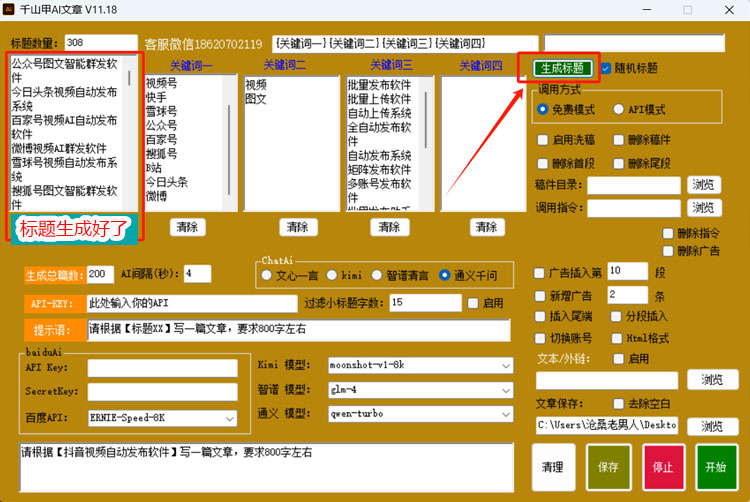Toggle the 删除尾段 checkbox
This screenshot has height=502, width=750.
(x=618, y=164)
